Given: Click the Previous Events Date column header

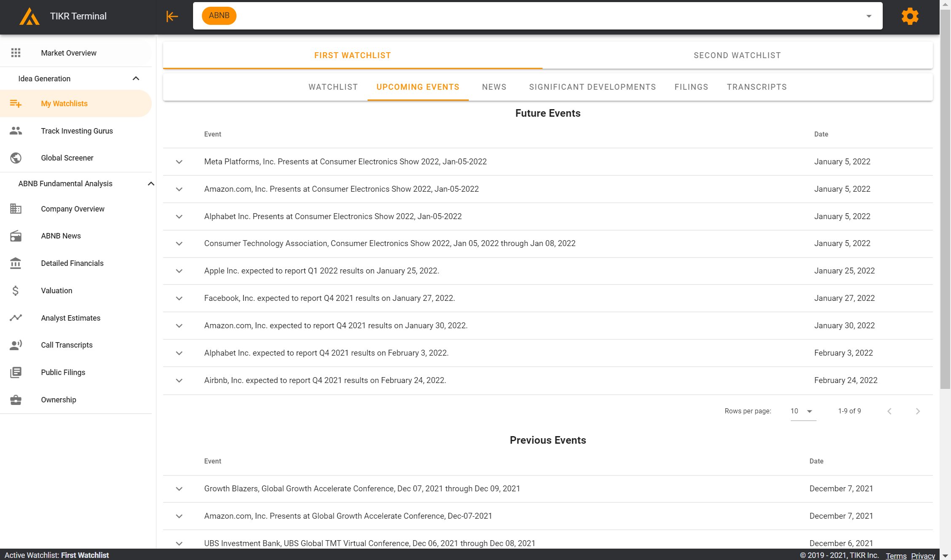Looking at the screenshot, I should 817,461.
